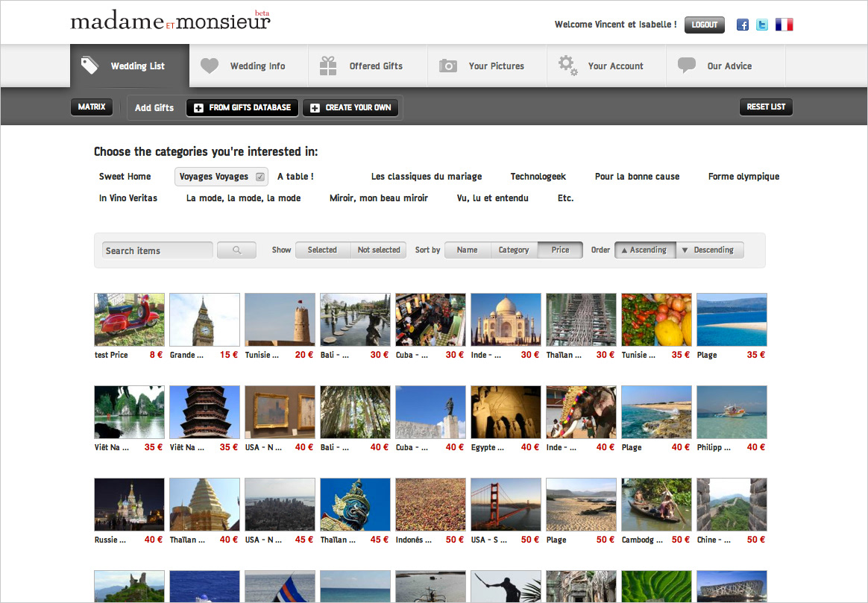
Task: Select the Taj Mahal Inde 30 € thumbnail
Action: 506,320
